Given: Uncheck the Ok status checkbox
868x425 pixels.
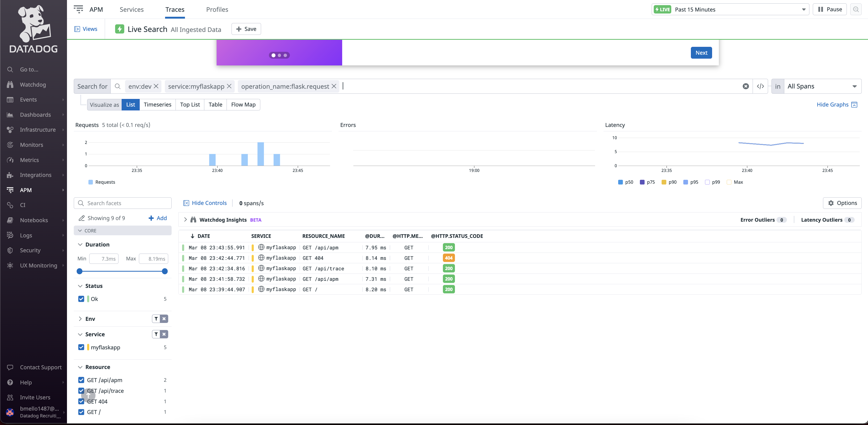Looking at the screenshot, I should point(81,299).
